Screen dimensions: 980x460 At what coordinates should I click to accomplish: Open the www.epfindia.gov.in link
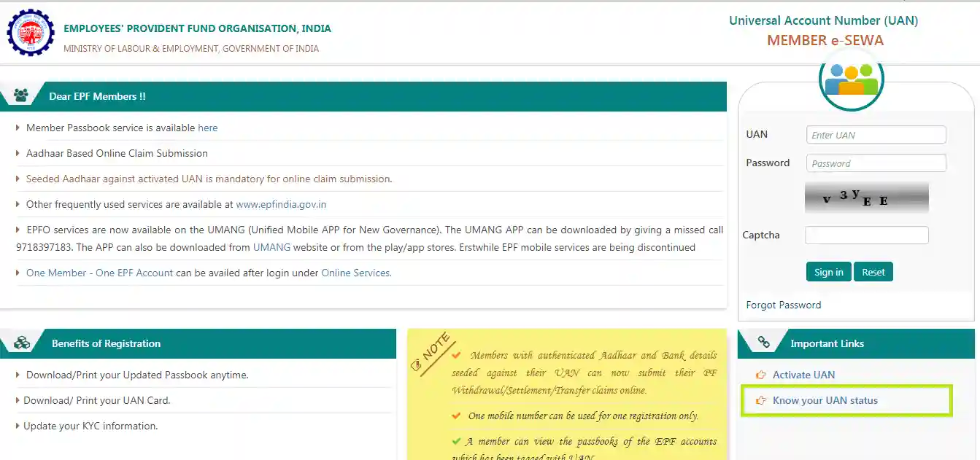tap(281, 204)
